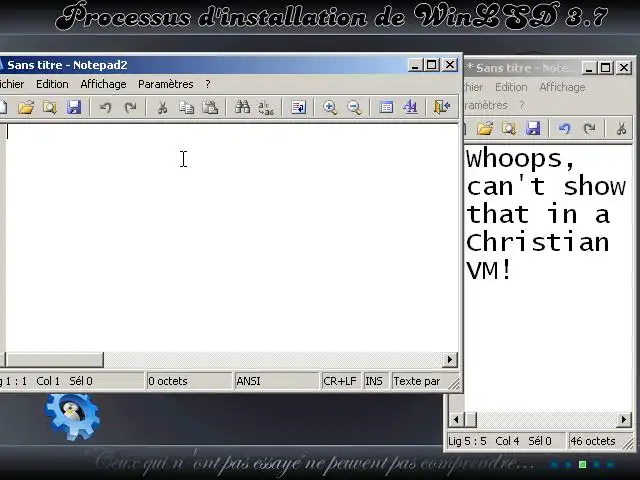The width and height of the screenshot is (640, 480).
Task: Open the customize schemes font icon
Action: point(410,107)
